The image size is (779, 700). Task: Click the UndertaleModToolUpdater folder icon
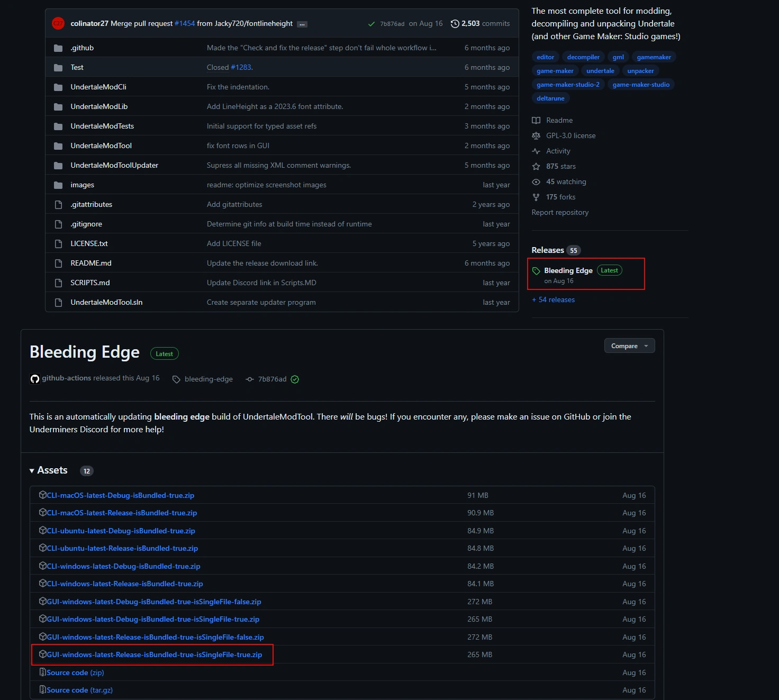click(x=58, y=166)
